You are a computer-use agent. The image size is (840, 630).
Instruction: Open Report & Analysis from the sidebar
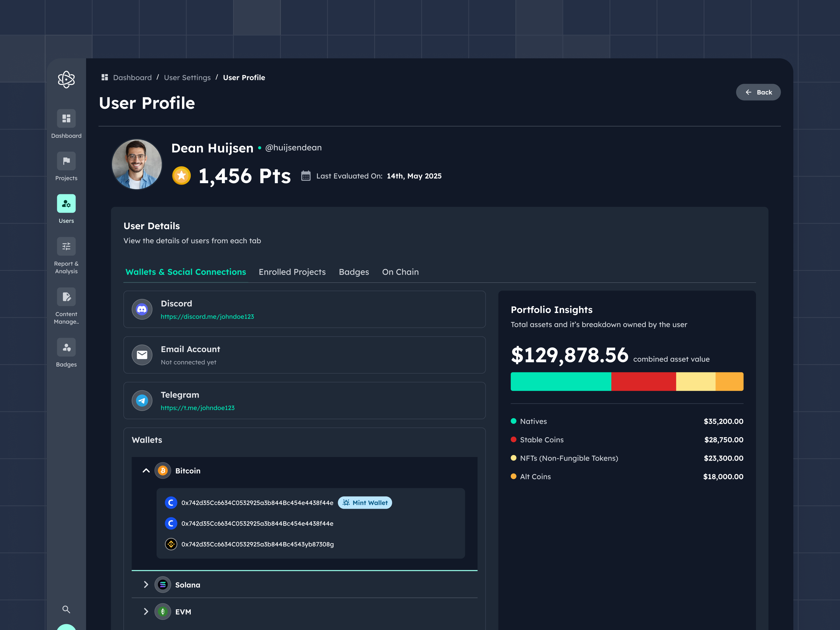(x=66, y=246)
